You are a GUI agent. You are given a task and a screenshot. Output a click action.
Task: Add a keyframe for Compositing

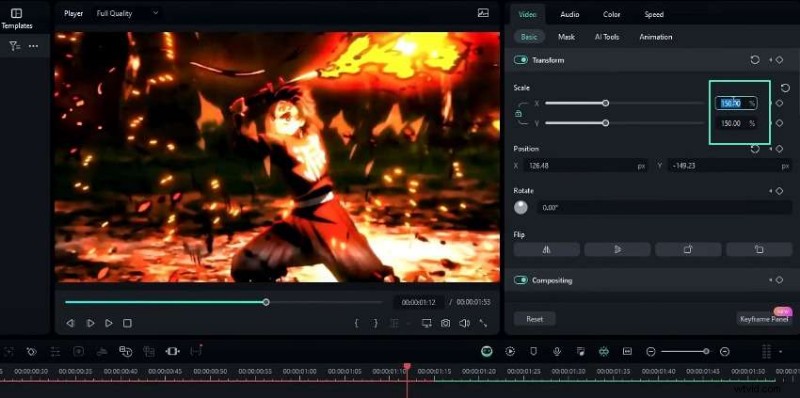click(x=779, y=280)
